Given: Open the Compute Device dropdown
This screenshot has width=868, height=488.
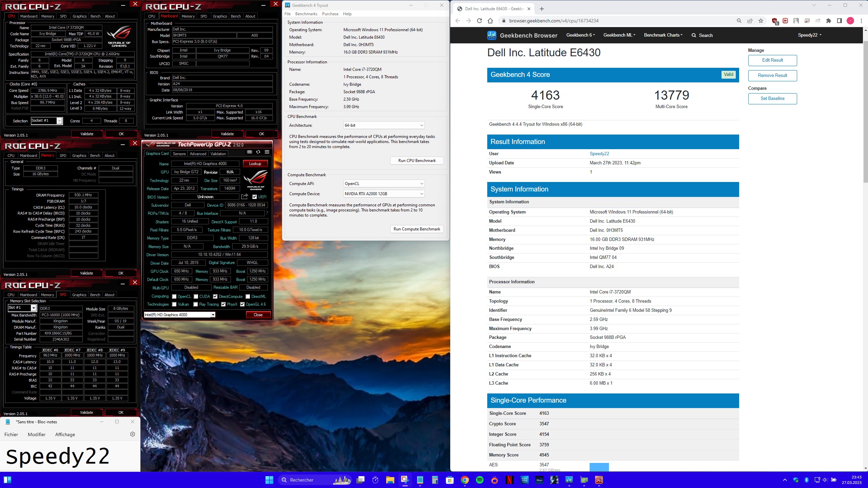Looking at the screenshot, I should pyautogui.click(x=384, y=194).
